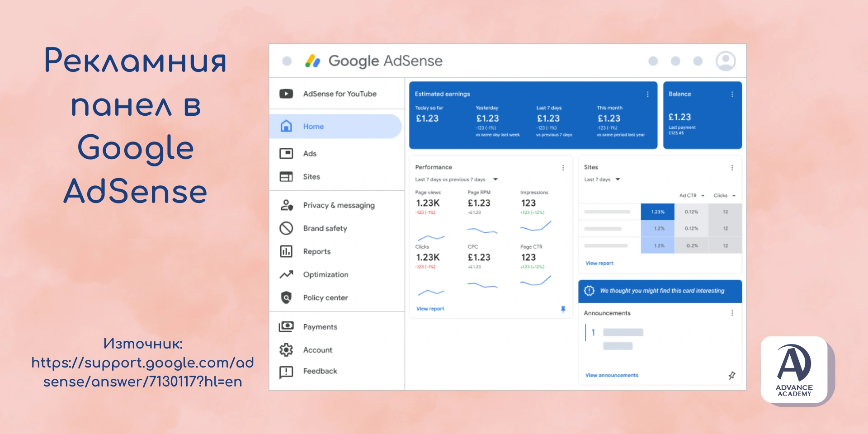This screenshot has width=868, height=434.
Task: Click the Optimization trend arrow icon
Action: (x=286, y=274)
